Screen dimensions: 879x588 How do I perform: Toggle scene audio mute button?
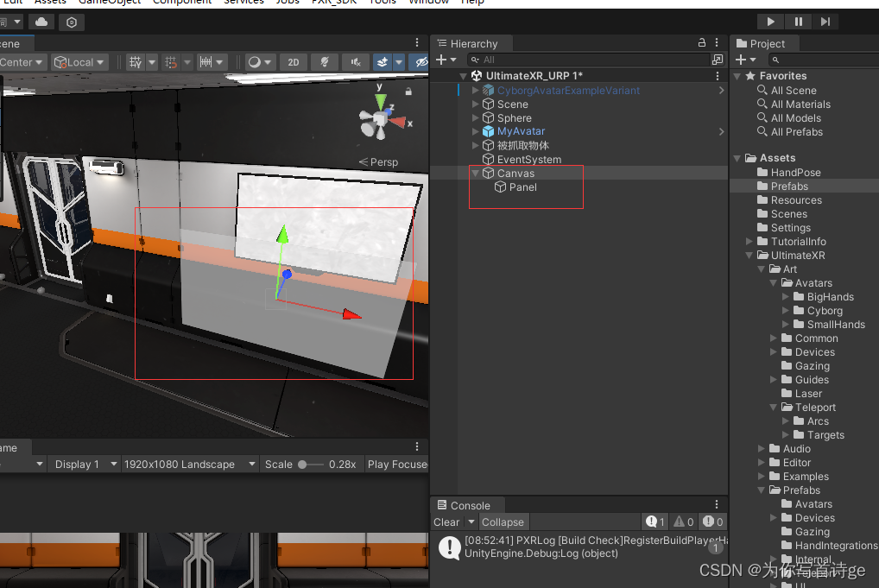(356, 62)
